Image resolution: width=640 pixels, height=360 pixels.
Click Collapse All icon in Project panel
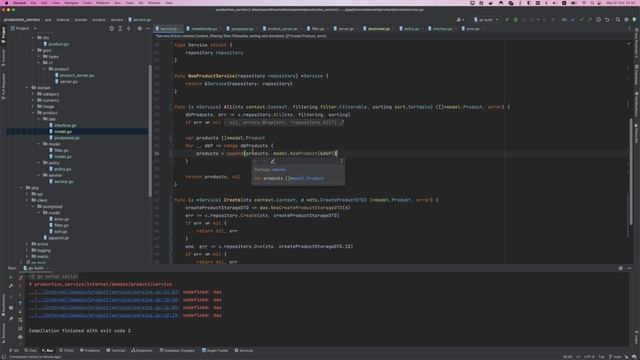coord(129,29)
